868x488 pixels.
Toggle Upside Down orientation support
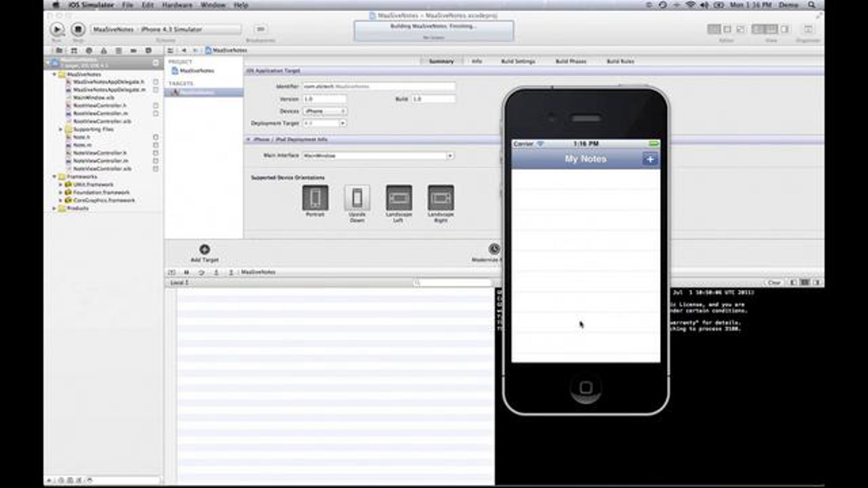point(357,197)
